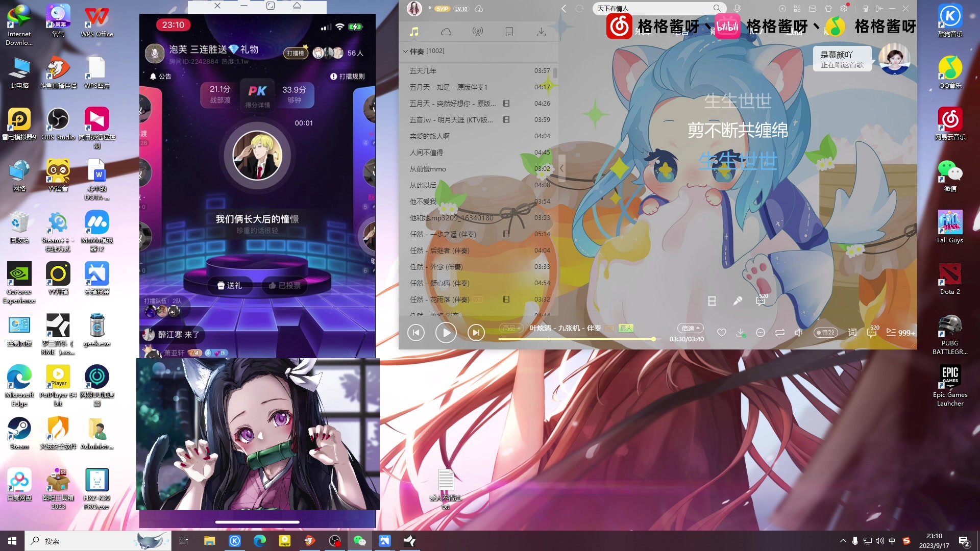The image size is (980, 551).
Task: Open WeChat from the taskbar
Action: click(360, 541)
